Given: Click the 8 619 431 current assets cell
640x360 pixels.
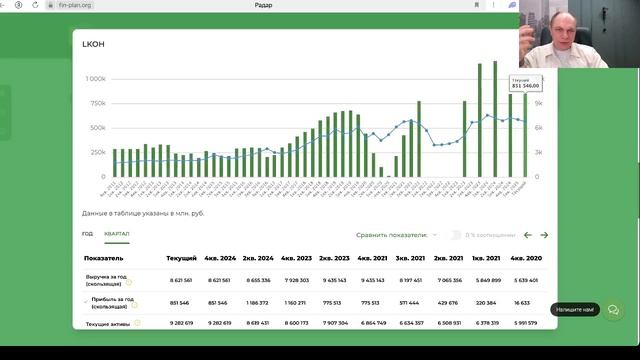Looking at the screenshot, I should [258, 323].
